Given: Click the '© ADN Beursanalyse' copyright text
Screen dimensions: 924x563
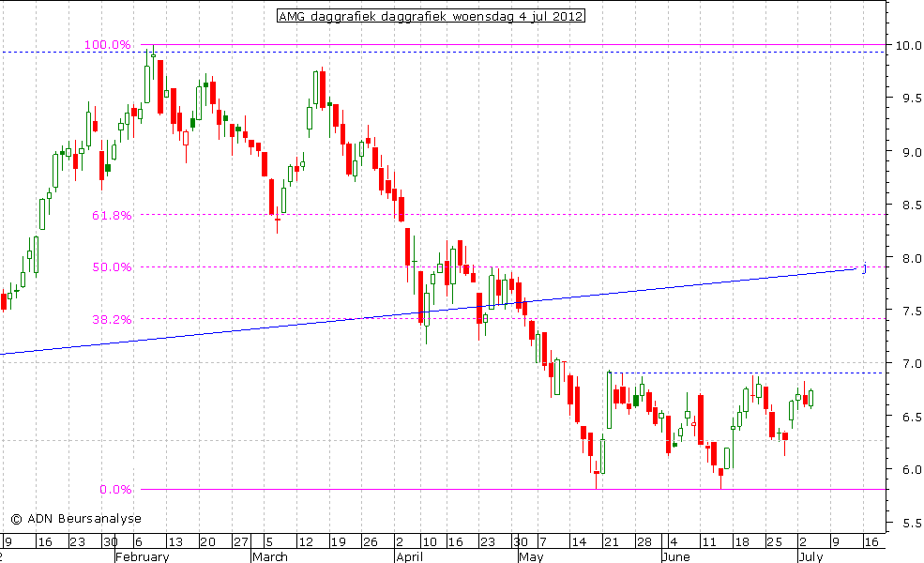Looking at the screenshot, I should pyautogui.click(x=76, y=519).
